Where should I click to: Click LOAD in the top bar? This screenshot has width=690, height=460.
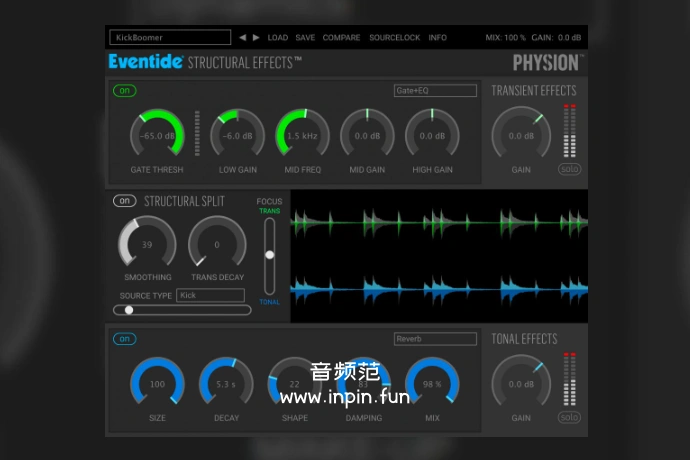(277, 38)
